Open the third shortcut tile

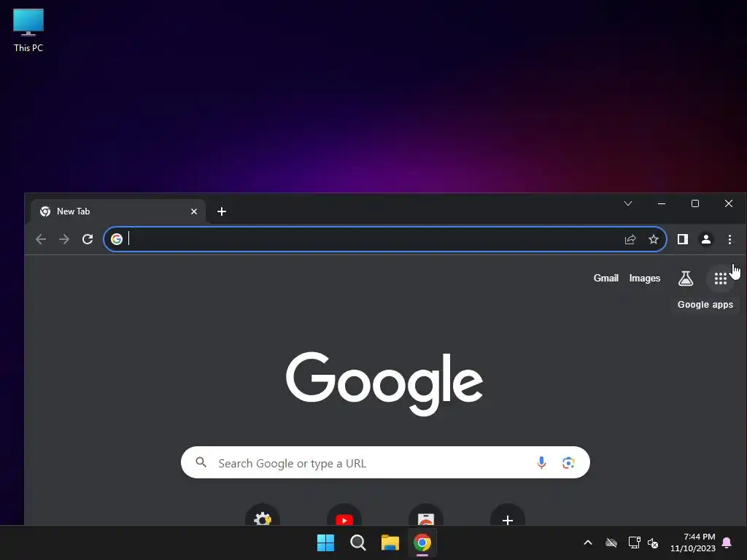pyautogui.click(x=426, y=516)
